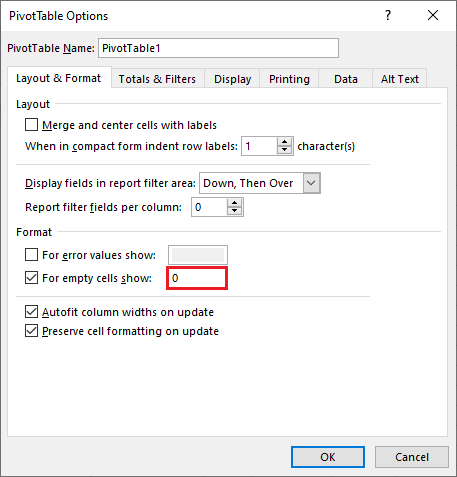
Task: Click the help question mark icon
Action: 388,15
